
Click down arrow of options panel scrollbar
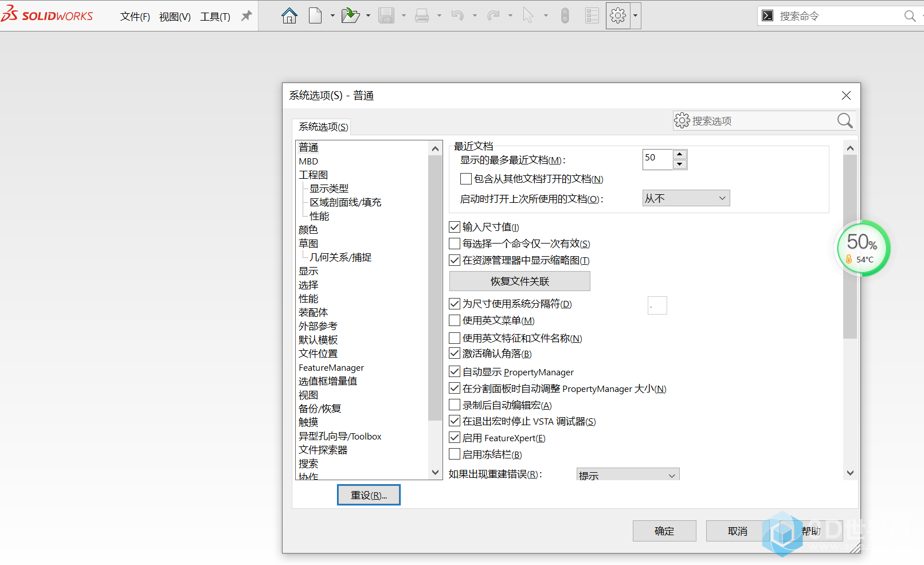(850, 473)
